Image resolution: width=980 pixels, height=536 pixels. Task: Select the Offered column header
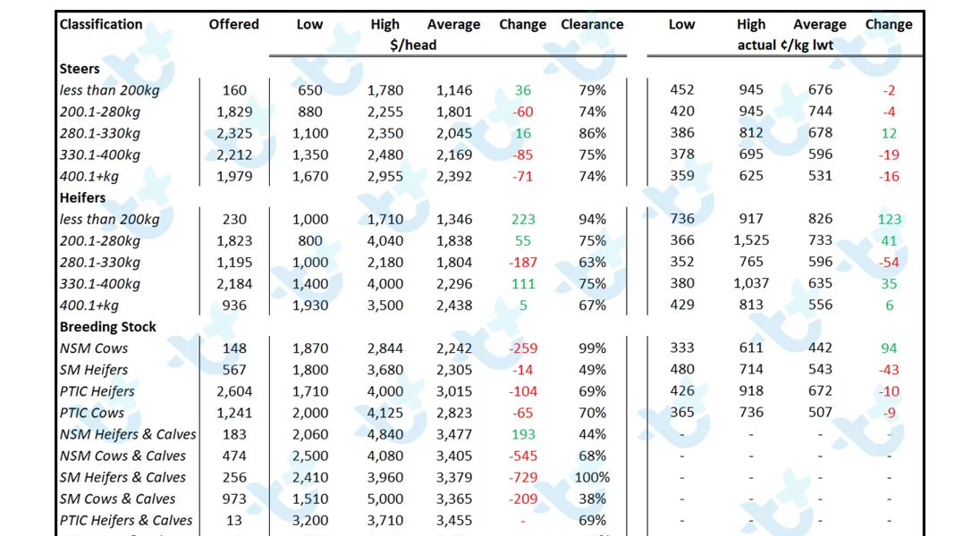[233, 24]
